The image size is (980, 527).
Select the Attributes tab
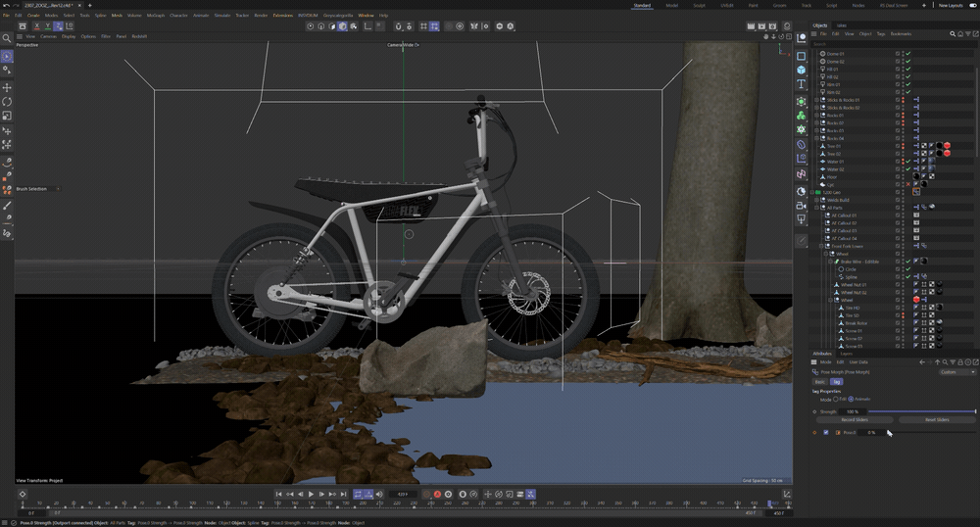click(822, 354)
